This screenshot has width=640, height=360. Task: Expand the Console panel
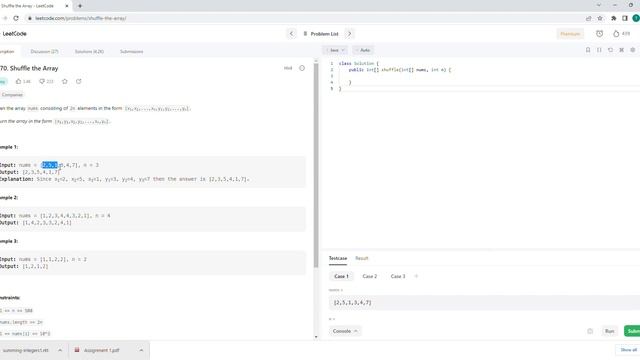click(345, 331)
